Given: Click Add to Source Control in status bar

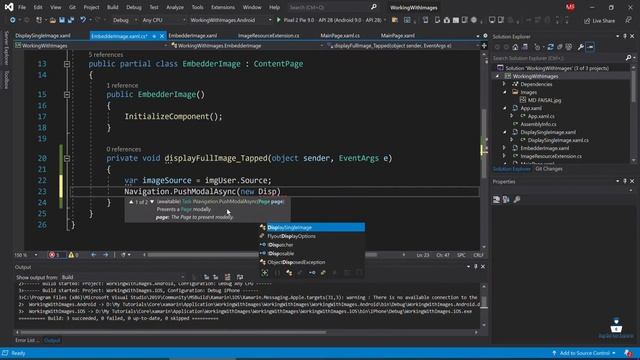Looking at the screenshot, I should [584, 353].
